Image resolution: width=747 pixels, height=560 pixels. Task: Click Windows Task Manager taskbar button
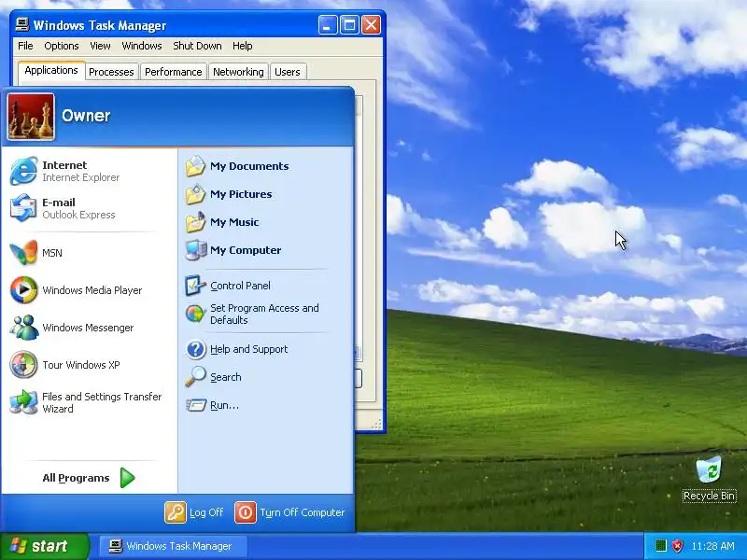(x=174, y=546)
